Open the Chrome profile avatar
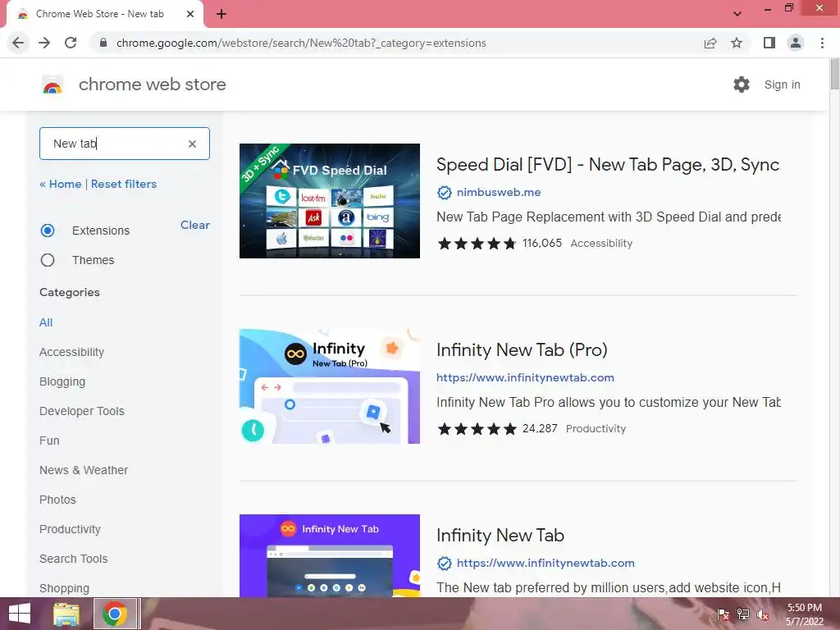The height and width of the screenshot is (630, 840). click(796, 43)
